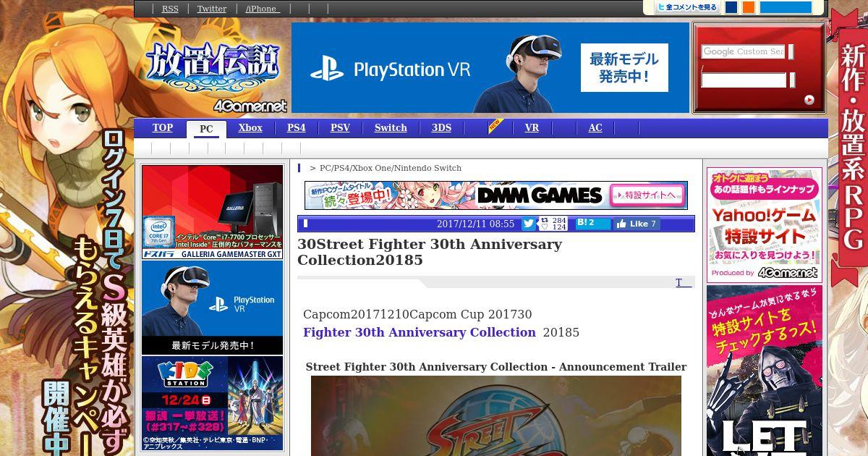
Task: Open the TOP tab
Action: pos(162,128)
